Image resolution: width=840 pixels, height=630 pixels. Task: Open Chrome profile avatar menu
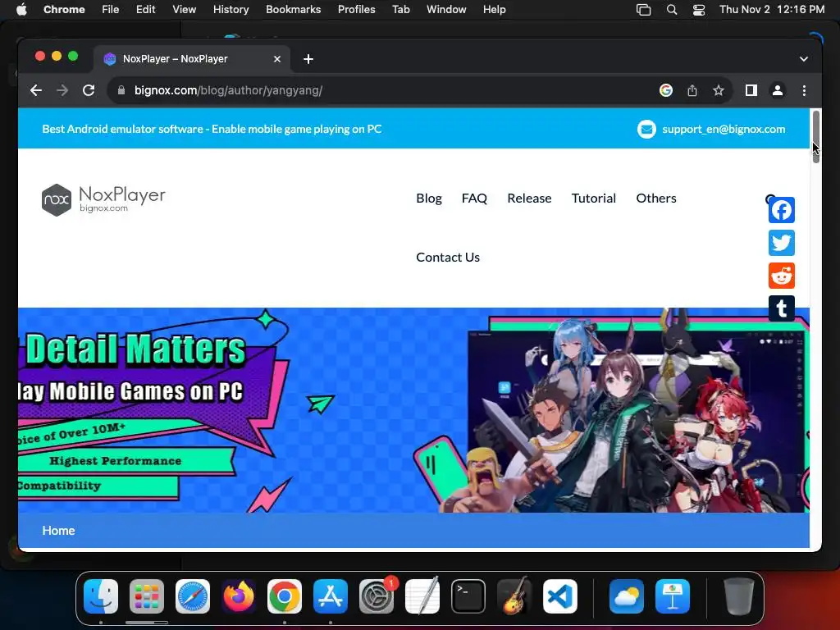coord(778,90)
